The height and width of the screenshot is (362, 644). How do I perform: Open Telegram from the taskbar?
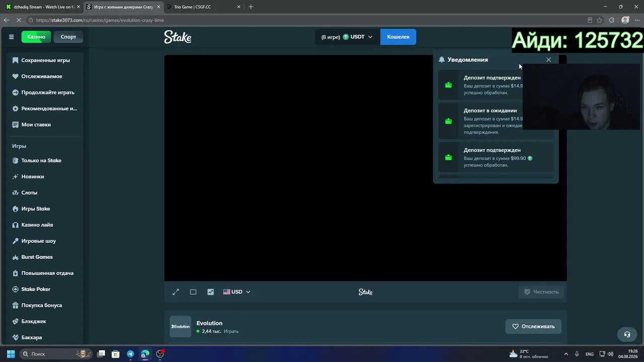[x=130, y=354]
